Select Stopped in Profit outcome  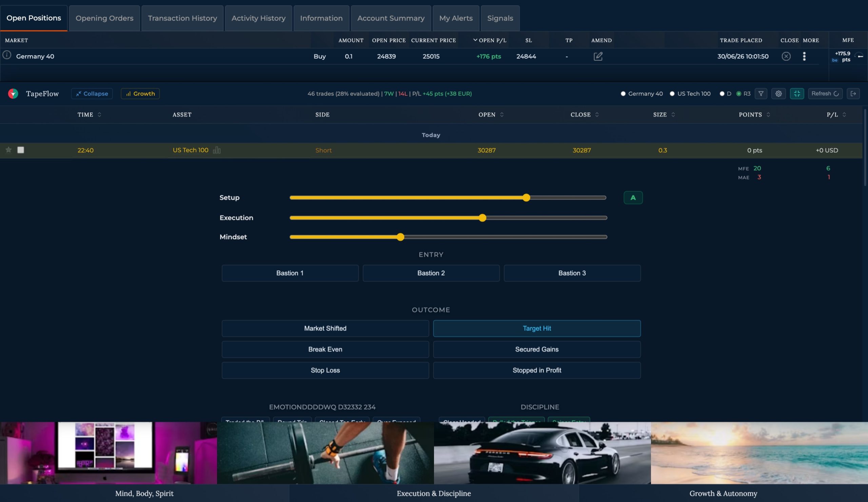537,370
